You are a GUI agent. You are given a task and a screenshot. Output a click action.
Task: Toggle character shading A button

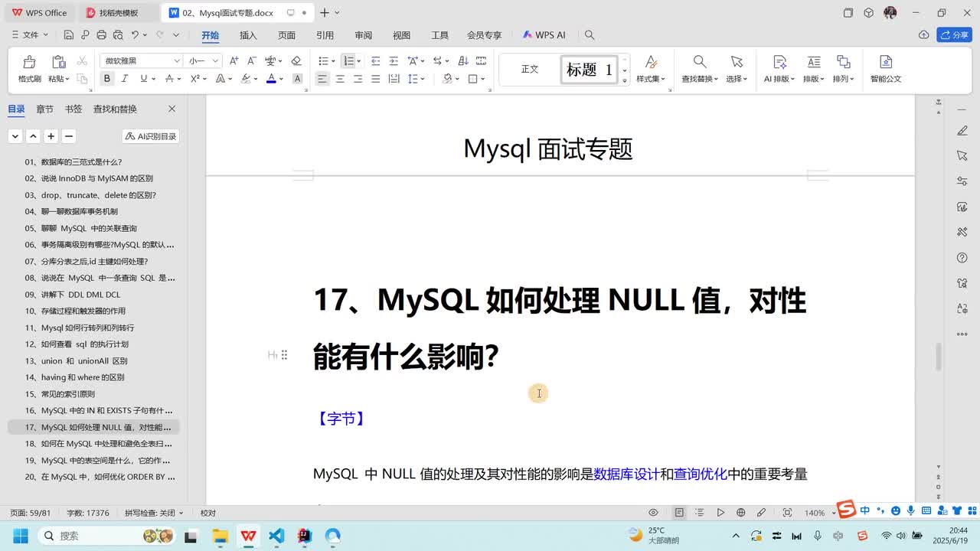pos(298,79)
